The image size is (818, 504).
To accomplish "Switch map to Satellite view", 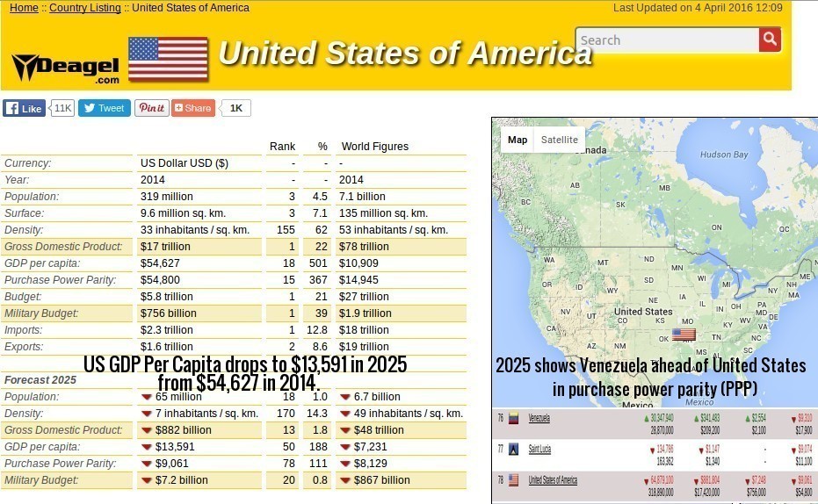I will 559,140.
